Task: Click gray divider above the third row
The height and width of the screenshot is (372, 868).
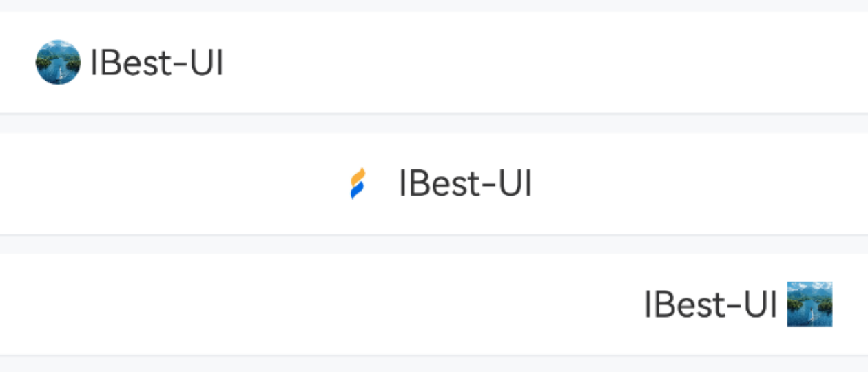Action: tap(434, 244)
